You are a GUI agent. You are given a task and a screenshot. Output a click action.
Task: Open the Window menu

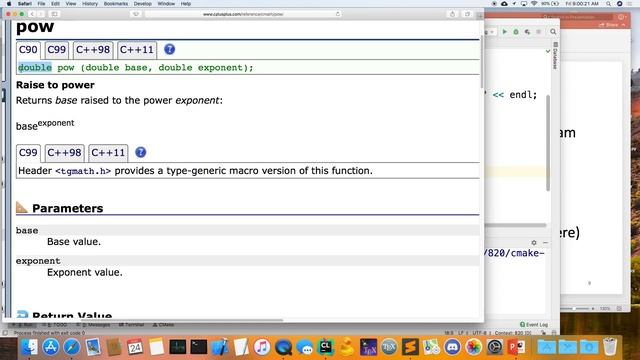166,4
